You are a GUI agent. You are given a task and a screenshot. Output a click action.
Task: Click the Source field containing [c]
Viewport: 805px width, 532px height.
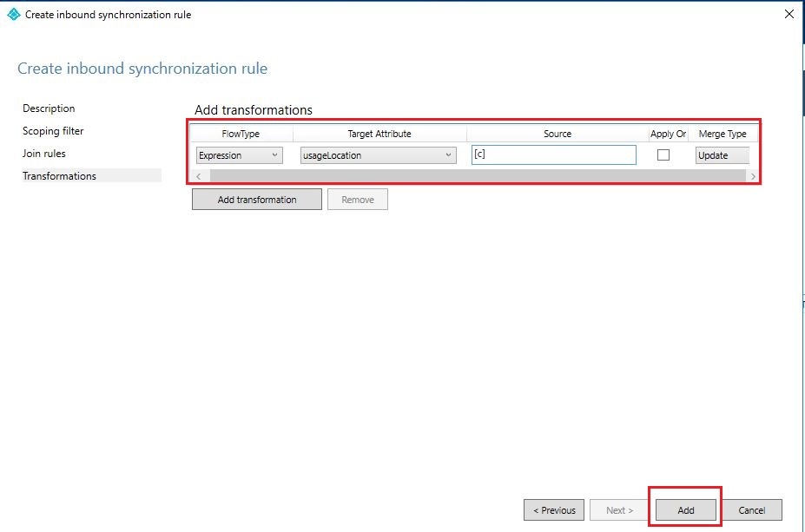pyautogui.click(x=553, y=155)
